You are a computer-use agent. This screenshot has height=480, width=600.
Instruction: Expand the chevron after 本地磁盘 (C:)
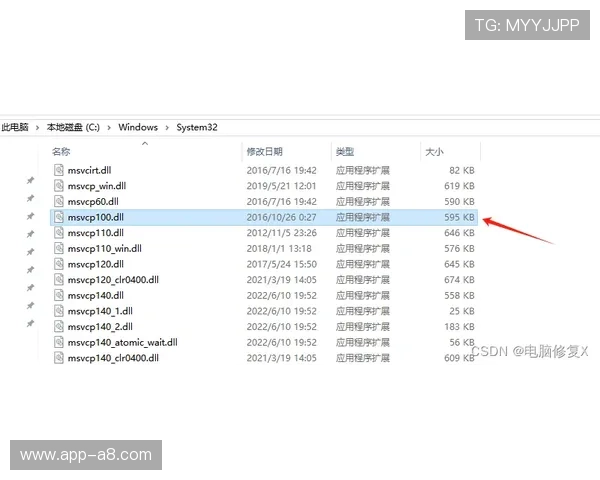pos(109,127)
